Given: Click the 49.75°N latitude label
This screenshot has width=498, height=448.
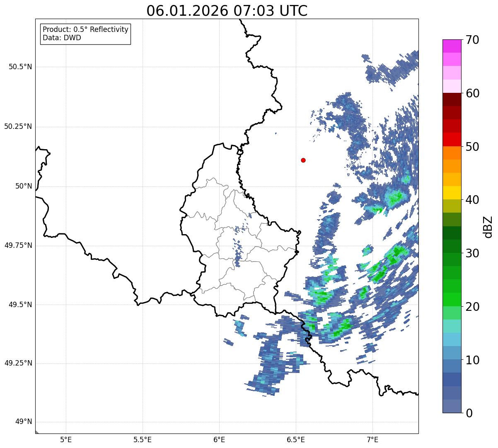Looking at the screenshot, I should pyautogui.click(x=18, y=245).
